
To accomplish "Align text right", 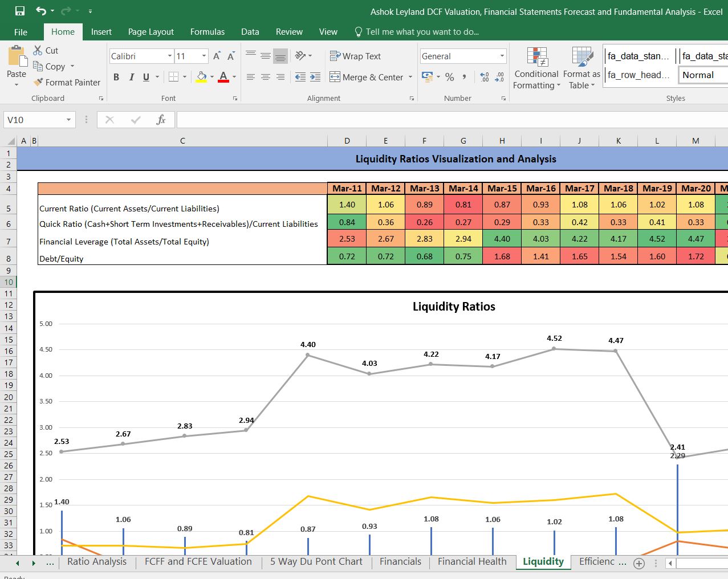I will click(280, 77).
